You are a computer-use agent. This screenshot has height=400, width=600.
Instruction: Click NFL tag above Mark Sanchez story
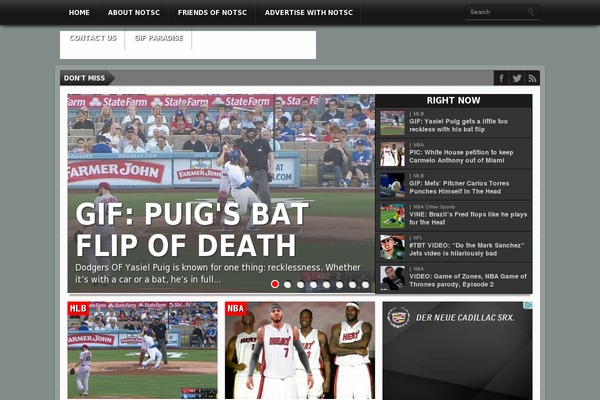[x=418, y=238]
